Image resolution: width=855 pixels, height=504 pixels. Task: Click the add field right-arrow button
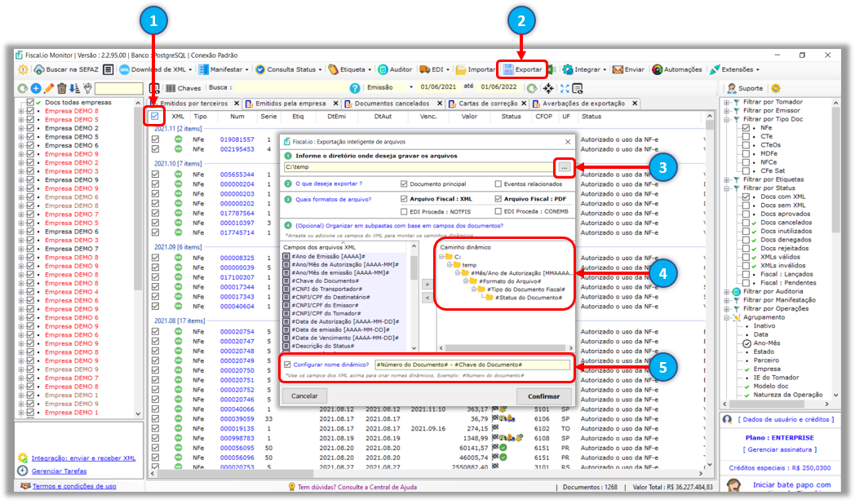point(427,285)
